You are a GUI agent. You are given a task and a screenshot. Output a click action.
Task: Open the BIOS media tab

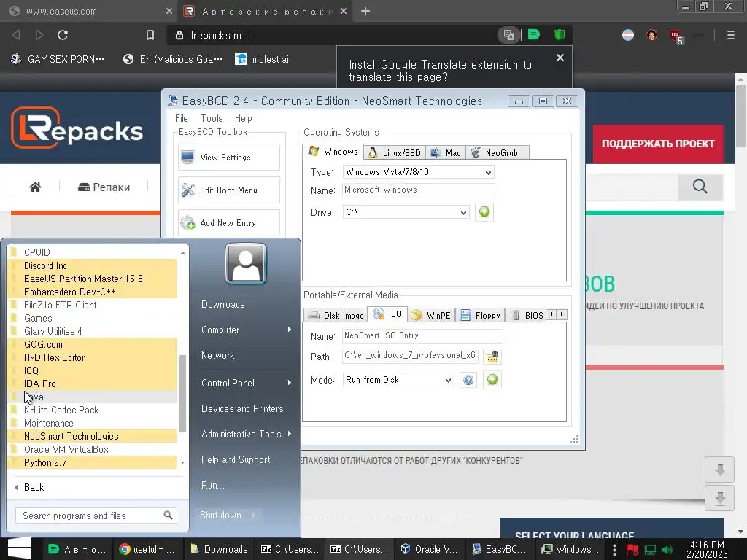(x=526, y=315)
